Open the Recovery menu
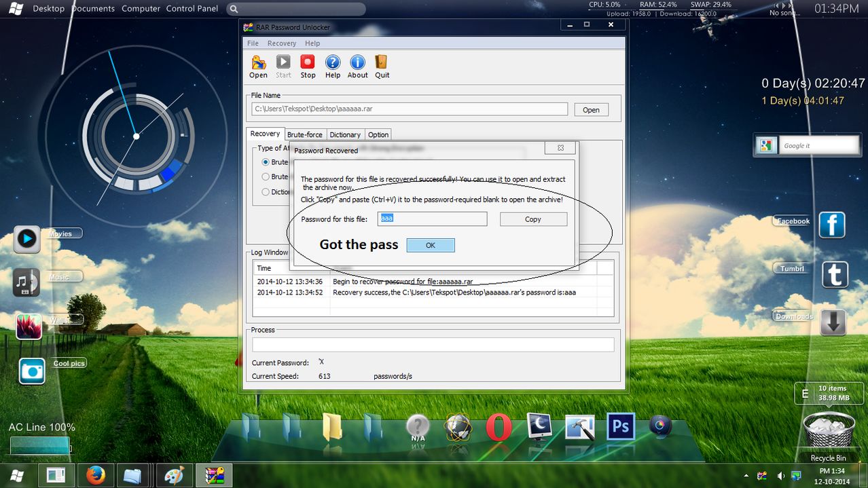The height and width of the screenshot is (488, 868). (x=282, y=43)
